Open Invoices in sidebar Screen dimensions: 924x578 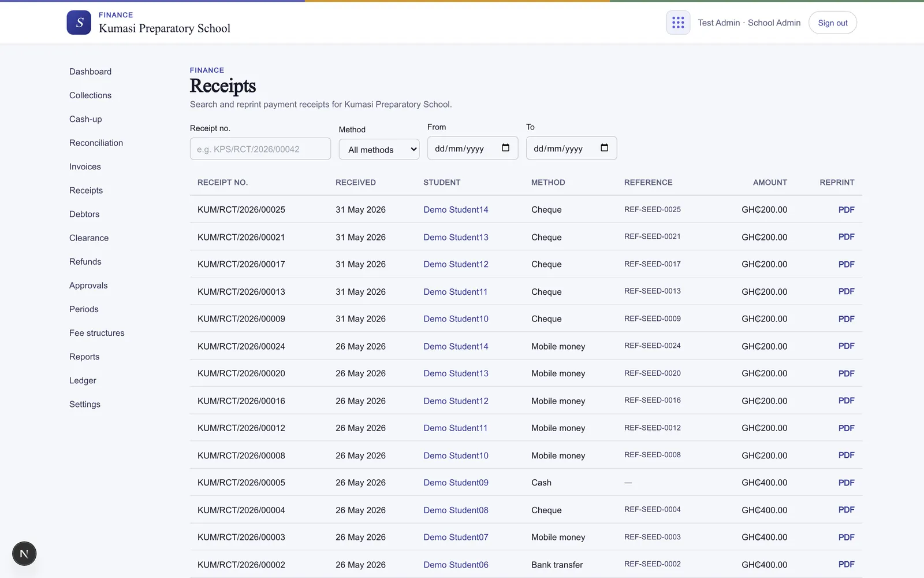click(x=85, y=166)
